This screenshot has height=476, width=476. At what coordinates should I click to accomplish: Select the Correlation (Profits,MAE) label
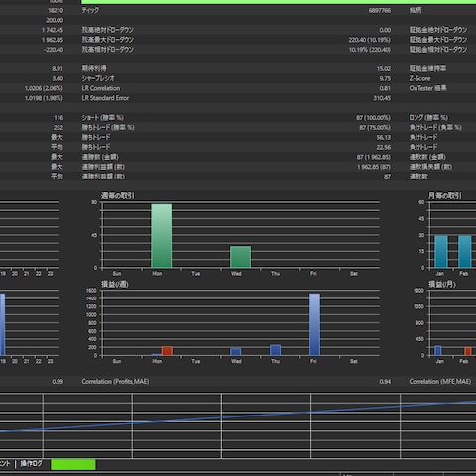pos(115,382)
